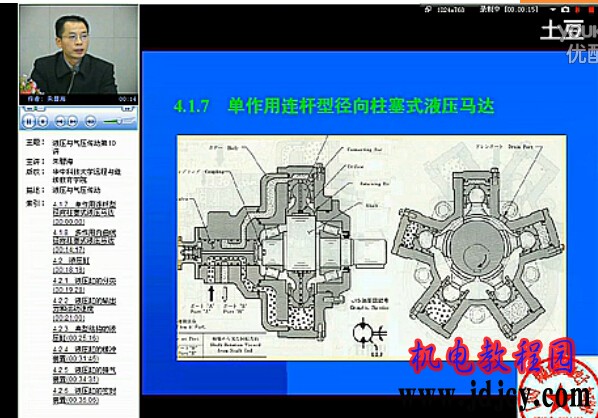Click the camera snapshot icon in recorder bar
The width and height of the screenshot is (598, 418).
tap(566, 9)
